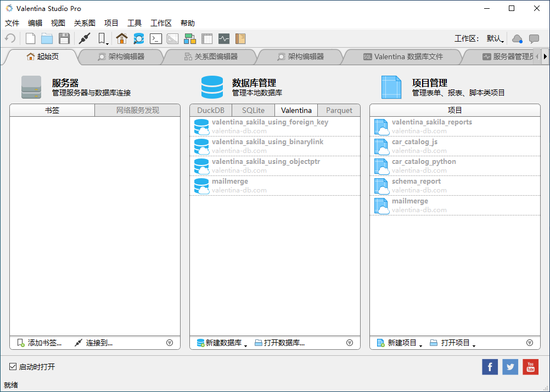This screenshot has width=550, height=392.
Task: Select the Parquet database tab
Action: point(339,110)
